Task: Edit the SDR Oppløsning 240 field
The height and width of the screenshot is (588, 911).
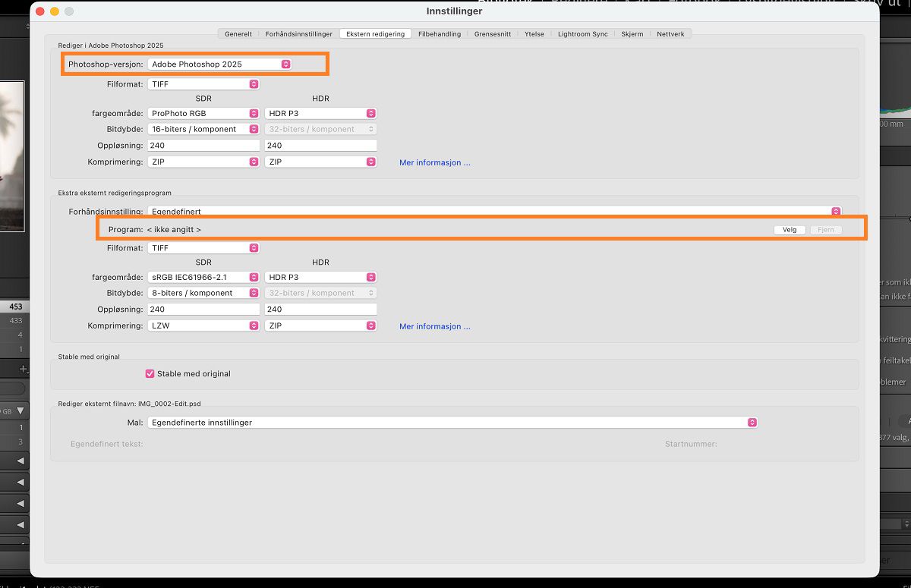Action: coord(201,145)
